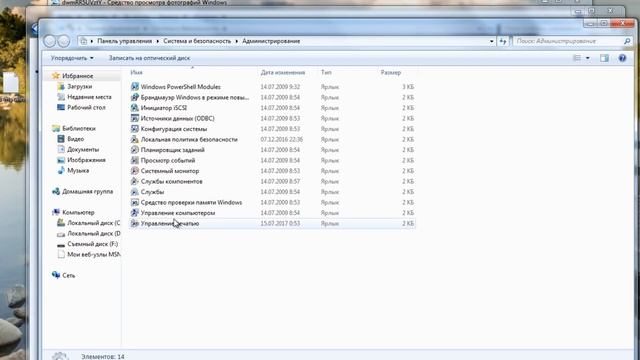Image resolution: width=640 pixels, height=360 pixels.
Task: Go to Панель управления breadcrumb
Action: pyautogui.click(x=124, y=41)
